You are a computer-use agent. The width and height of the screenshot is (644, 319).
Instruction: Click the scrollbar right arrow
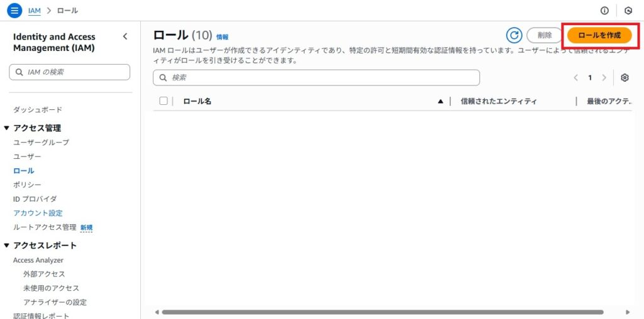(x=627, y=312)
